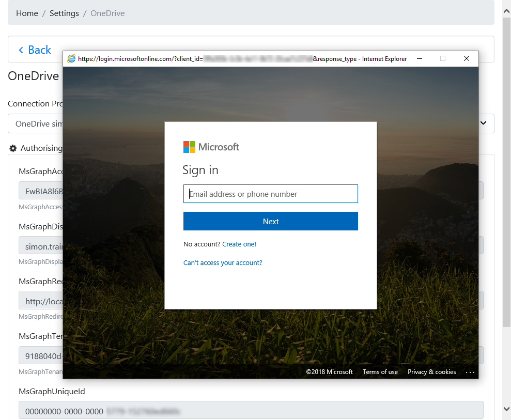Go to Home in the breadcrumb
The width and height of the screenshot is (511, 420).
point(27,13)
